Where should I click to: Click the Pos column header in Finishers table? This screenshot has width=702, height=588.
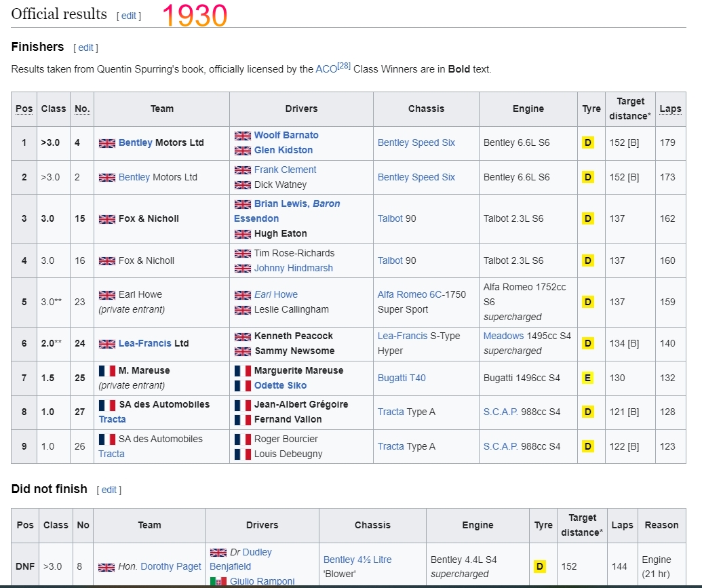(24, 109)
